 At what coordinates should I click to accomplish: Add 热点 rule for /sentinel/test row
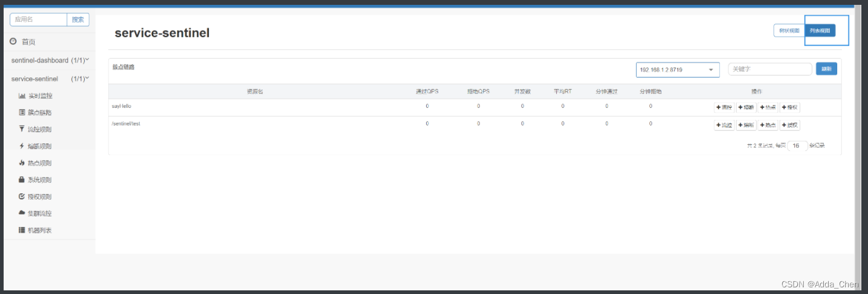[x=768, y=125]
